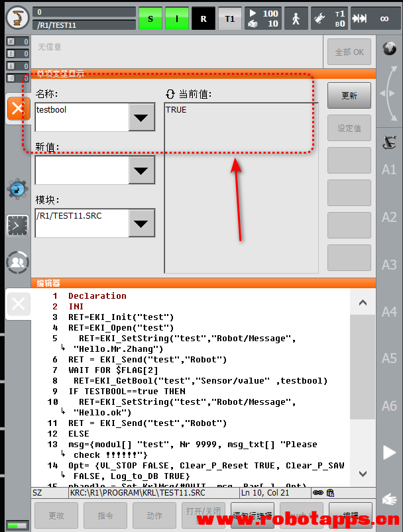
Task: Open the tool/base T1 B0 selection icon
Action: click(329, 19)
